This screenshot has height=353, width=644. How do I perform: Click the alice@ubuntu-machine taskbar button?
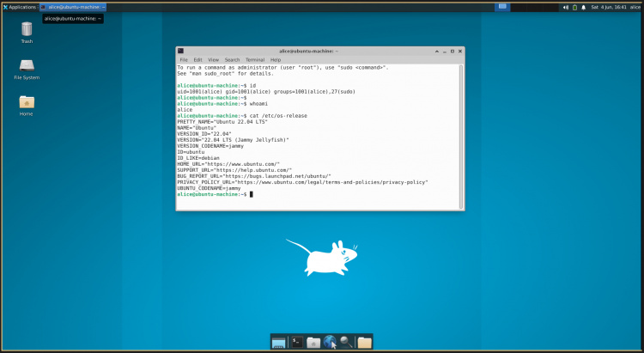click(73, 7)
